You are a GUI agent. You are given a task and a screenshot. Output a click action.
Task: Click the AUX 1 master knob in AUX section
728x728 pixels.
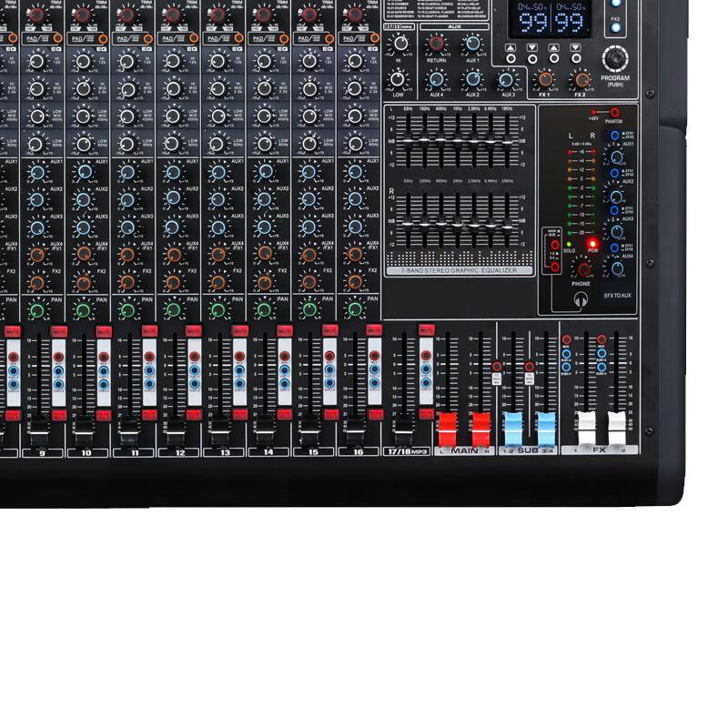pyautogui.click(x=472, y=43)
